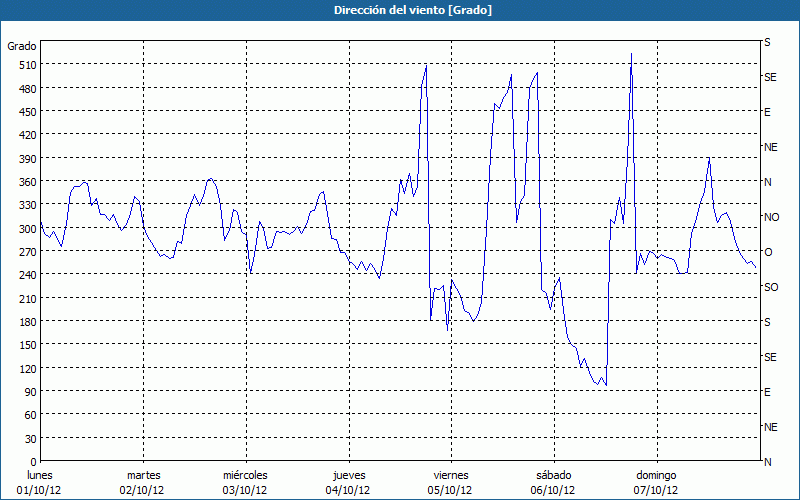Click the 'O' compass label on right axis
The image size is (800, 500).
pos(768,252)
